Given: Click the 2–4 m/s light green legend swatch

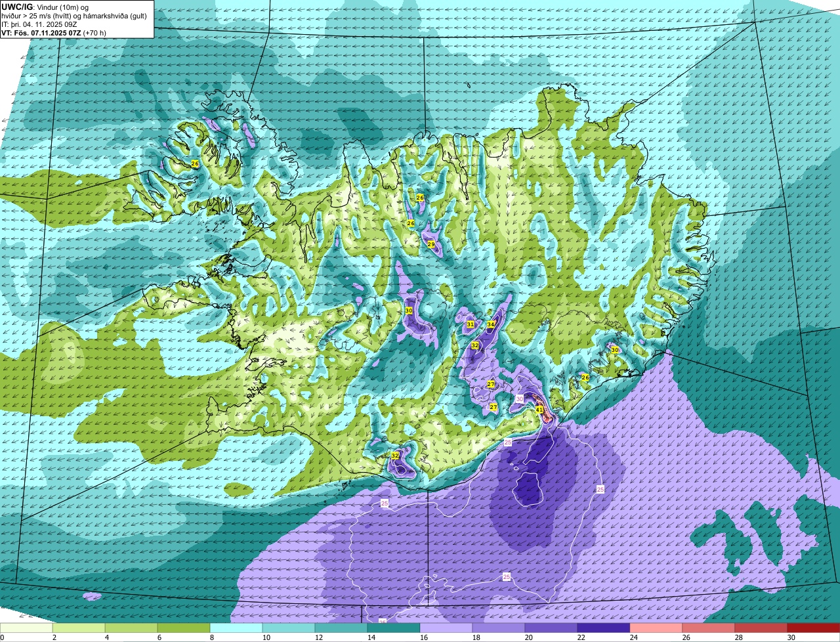Looking at the screenshot, I should click(79, 628).
